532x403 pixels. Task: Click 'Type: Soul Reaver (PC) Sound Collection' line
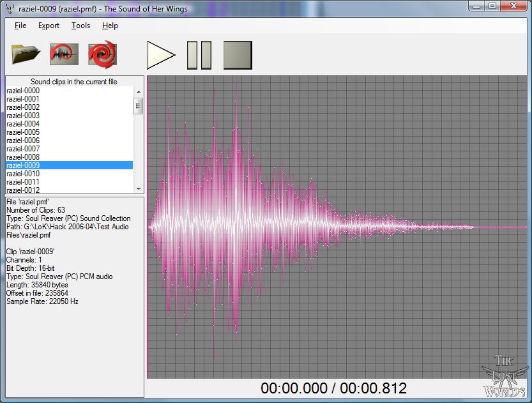[68, 218]
